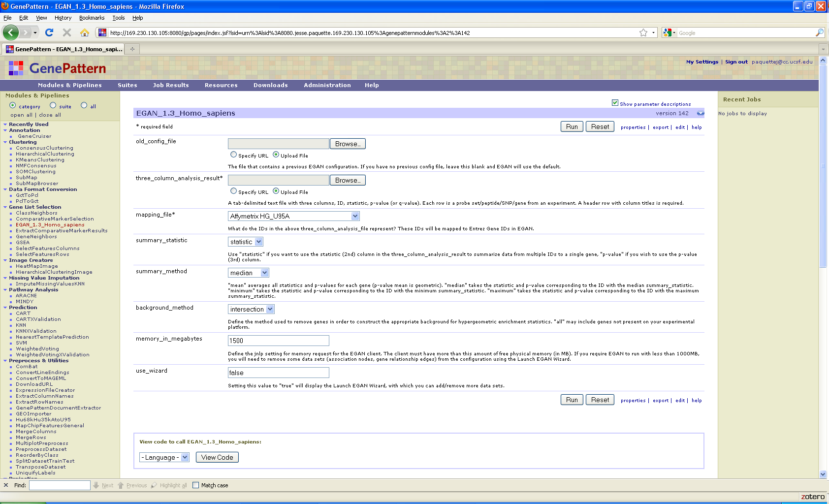This screenshot has height=504, width=829.
Task: Click the bottom Reset button
Action: coord(600,400)
